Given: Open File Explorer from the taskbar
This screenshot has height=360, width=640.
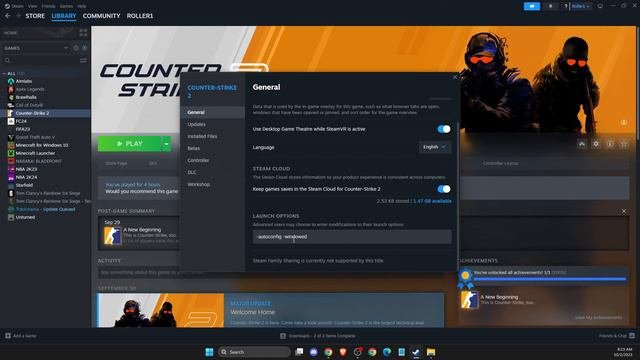Looking at the screenshot, I should click(431, 352).
